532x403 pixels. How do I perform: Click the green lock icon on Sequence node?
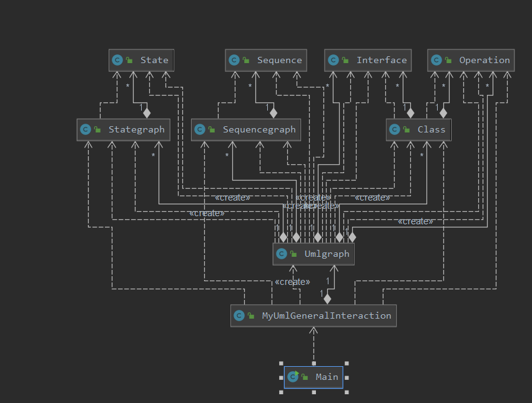tap(246, 61)
